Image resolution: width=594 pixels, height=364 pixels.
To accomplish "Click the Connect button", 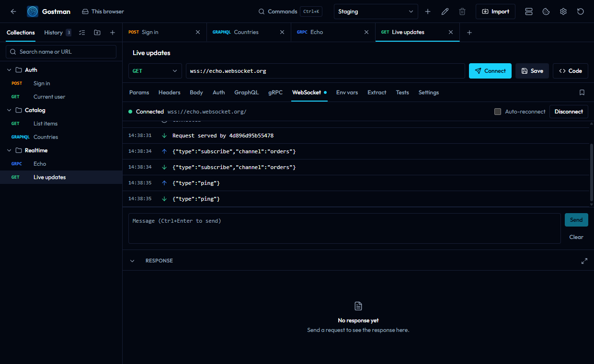I will pyautogui.click(x=490, y=71).
